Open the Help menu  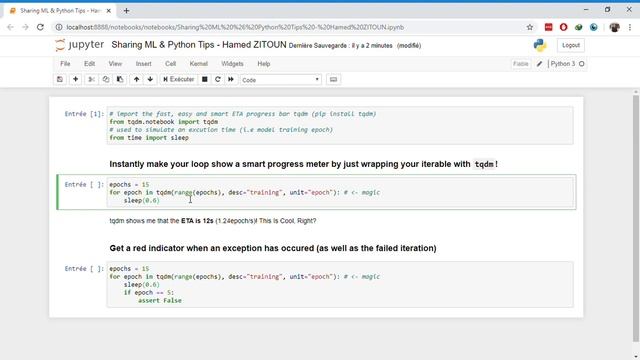point(264,64)
